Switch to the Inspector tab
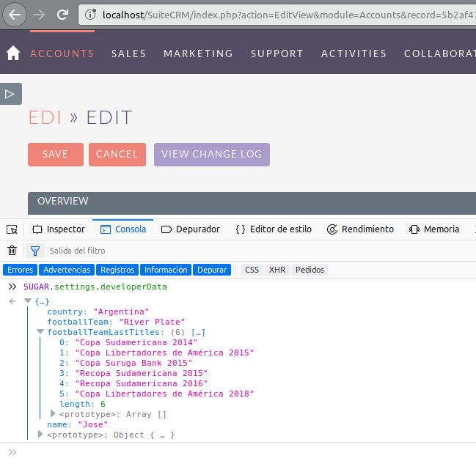 tap(59, 229)
